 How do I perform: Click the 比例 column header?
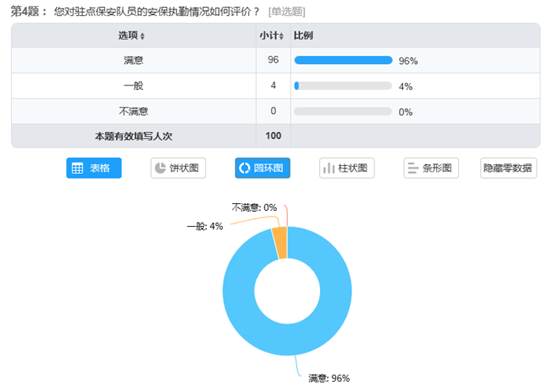tap(303, 36)
